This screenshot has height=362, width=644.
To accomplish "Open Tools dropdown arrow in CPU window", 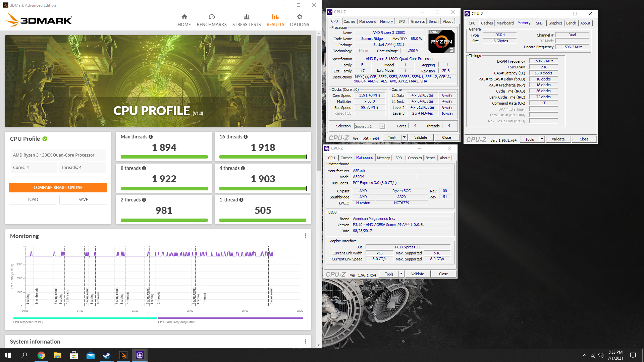I will point(404,137).
